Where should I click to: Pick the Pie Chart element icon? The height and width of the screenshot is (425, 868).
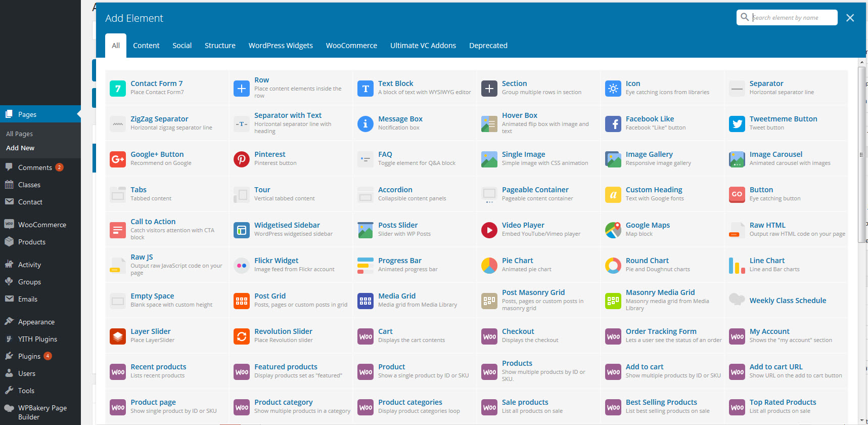coord(489,266)
